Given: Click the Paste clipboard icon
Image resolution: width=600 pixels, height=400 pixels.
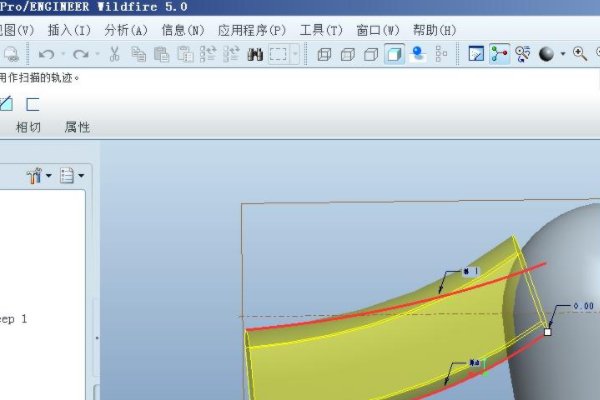Looking at the screenshot, I should point(160,54).
